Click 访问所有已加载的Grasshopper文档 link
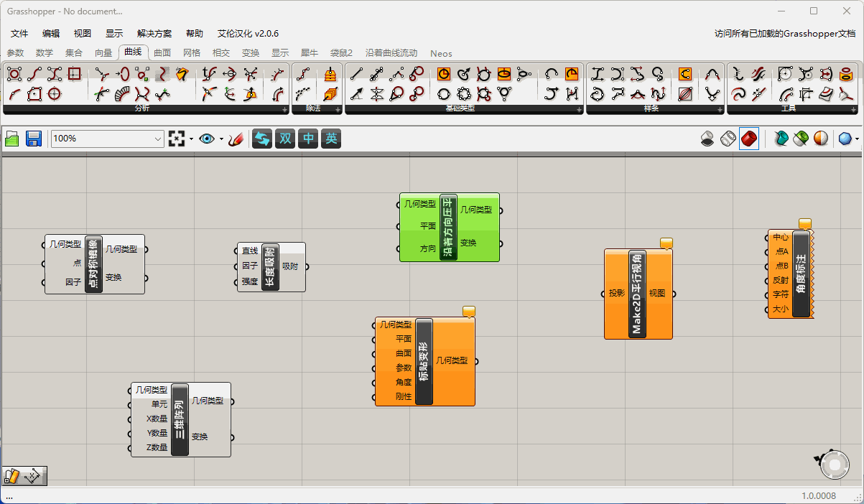The width and height of the screenshot is (864, 504). 785,34
